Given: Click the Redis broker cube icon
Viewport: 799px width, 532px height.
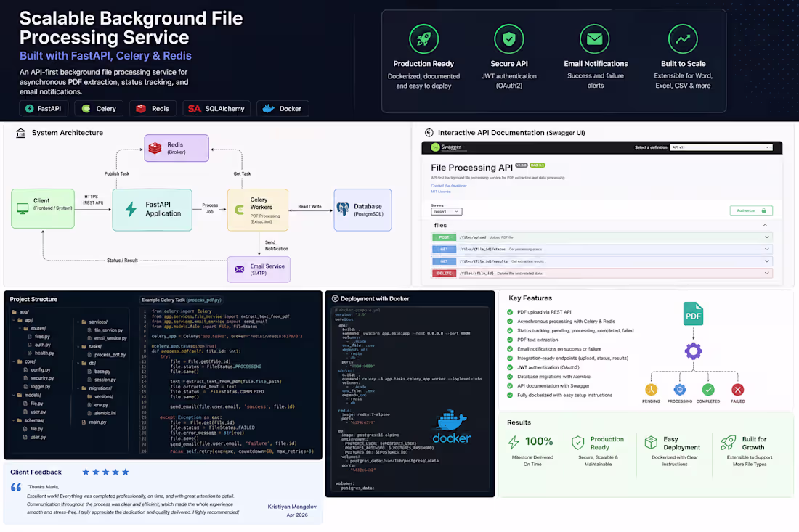Looking at the screenshot, I should 155,148.
